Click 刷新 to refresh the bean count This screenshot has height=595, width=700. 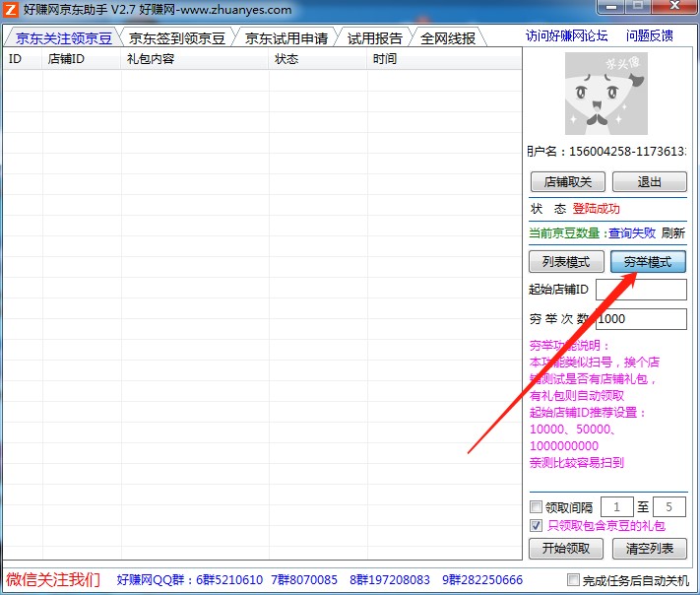[x=672, y=233]
